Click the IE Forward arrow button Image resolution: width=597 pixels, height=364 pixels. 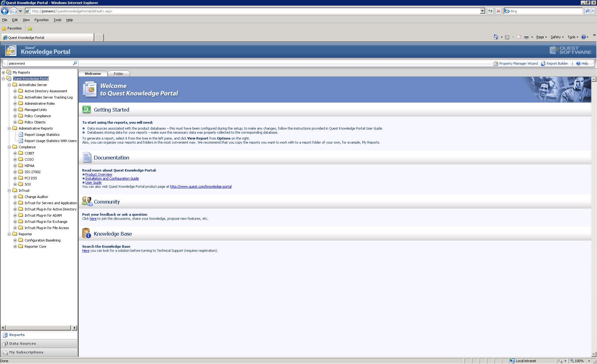pos(13,11)
